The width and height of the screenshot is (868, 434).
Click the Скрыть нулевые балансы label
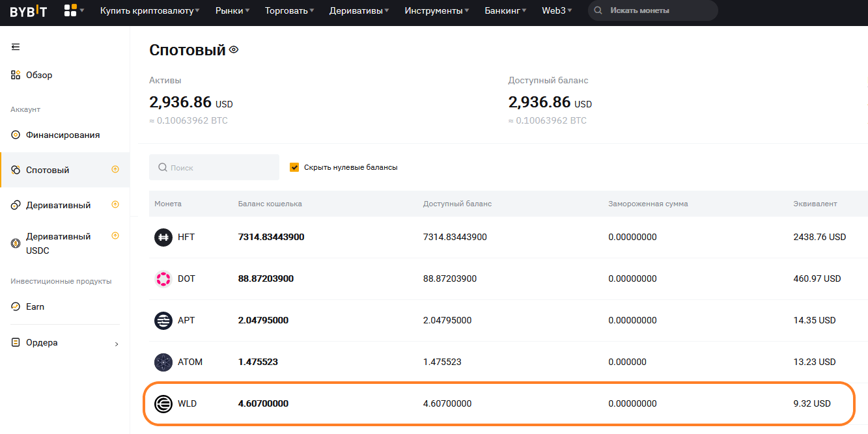click(x=351, y=167)
